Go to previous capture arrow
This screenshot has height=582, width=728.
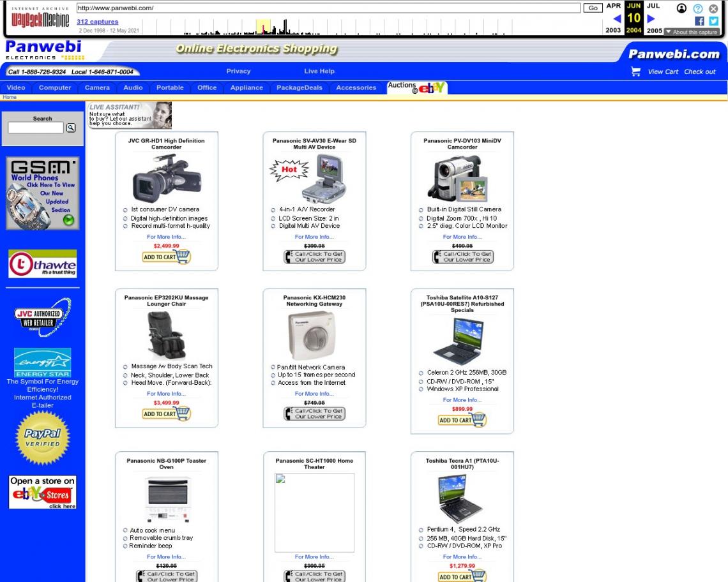pos(617,19)
